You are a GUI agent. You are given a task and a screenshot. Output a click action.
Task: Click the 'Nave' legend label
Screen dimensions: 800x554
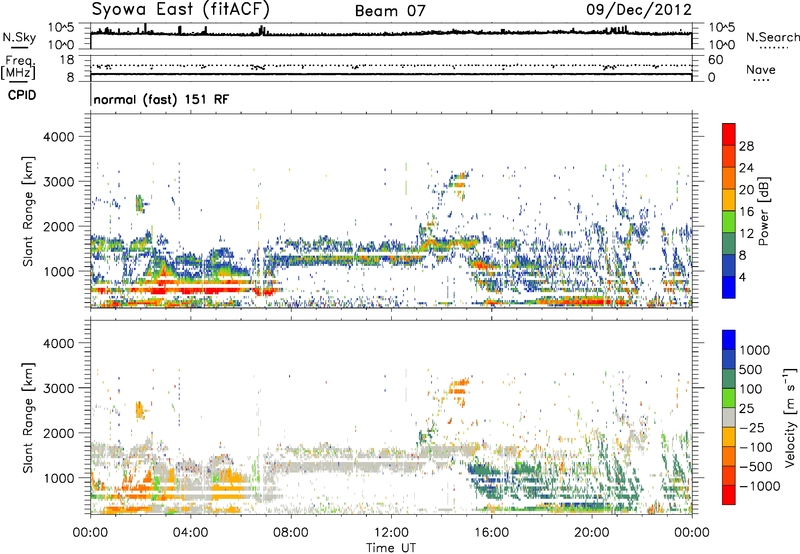[x=760, y=70]
